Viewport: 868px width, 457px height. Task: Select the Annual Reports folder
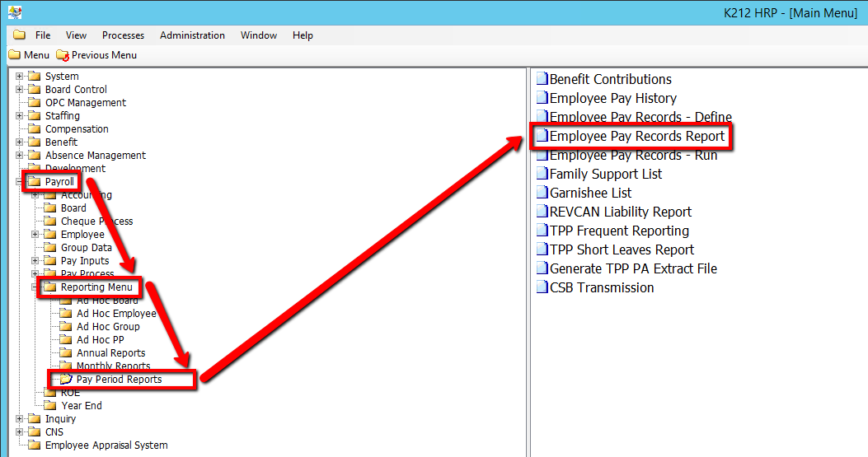110,353
